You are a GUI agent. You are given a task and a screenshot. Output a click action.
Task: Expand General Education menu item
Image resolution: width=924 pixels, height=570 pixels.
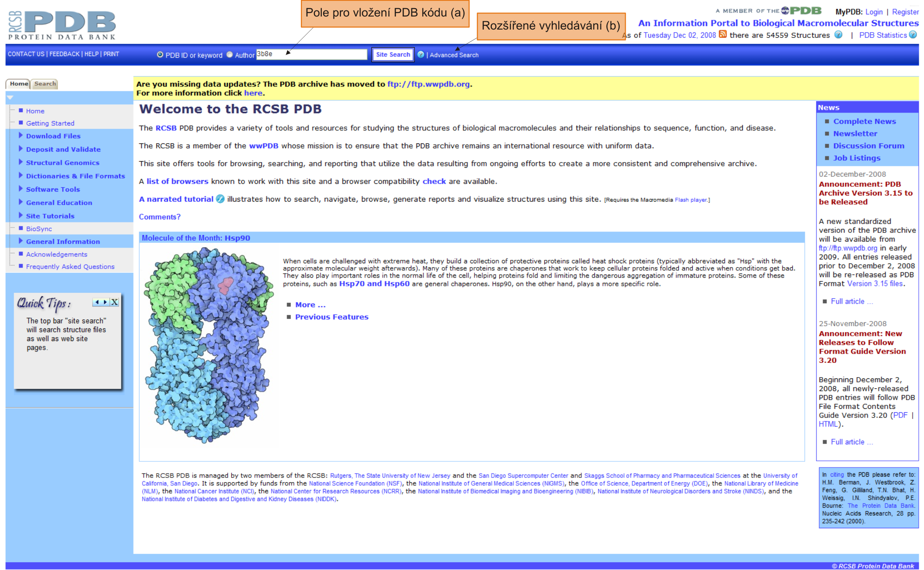tap(59, 203)
